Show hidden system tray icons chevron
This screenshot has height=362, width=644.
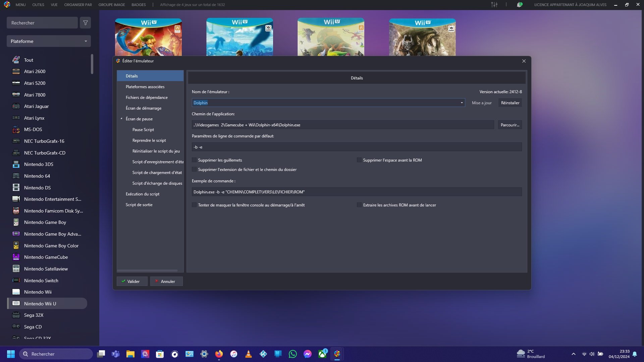pyautogui.click(x=574, y=354)
